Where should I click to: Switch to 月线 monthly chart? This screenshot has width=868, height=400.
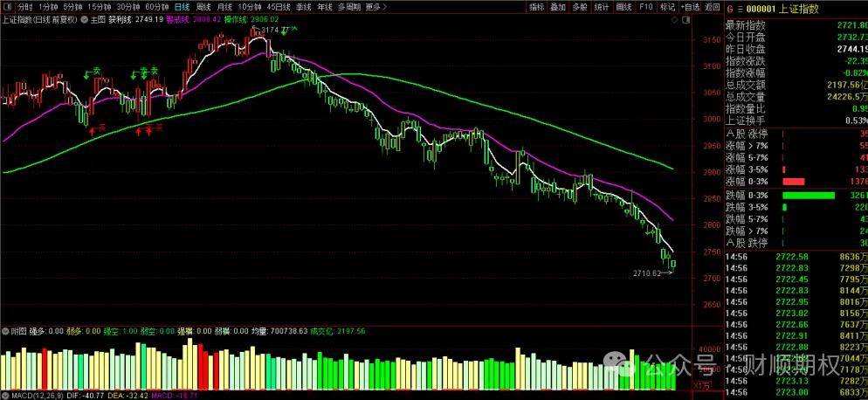(x=224, y=7)
